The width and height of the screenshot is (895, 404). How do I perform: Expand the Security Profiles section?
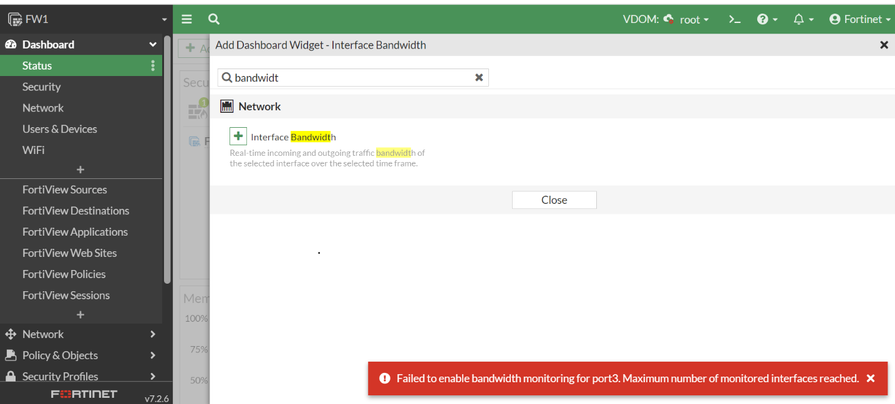click(x=81, y=376)
